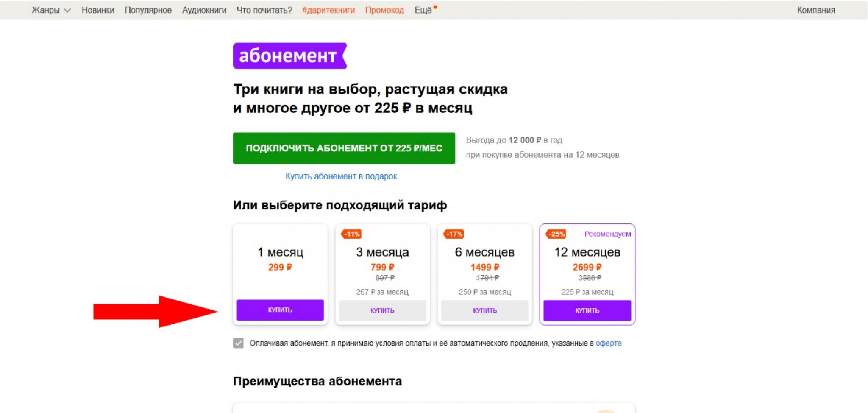Buy the 3 месяца plan

[382, 310]
